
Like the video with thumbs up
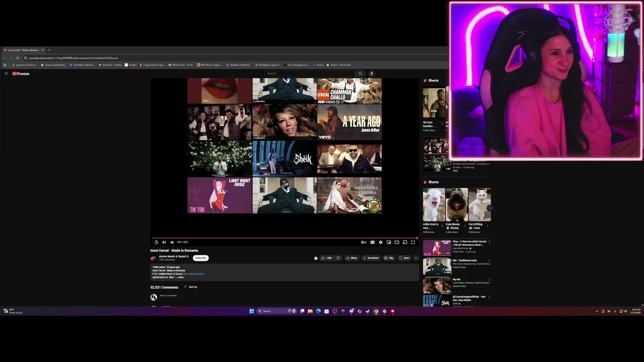click(327, 258)
